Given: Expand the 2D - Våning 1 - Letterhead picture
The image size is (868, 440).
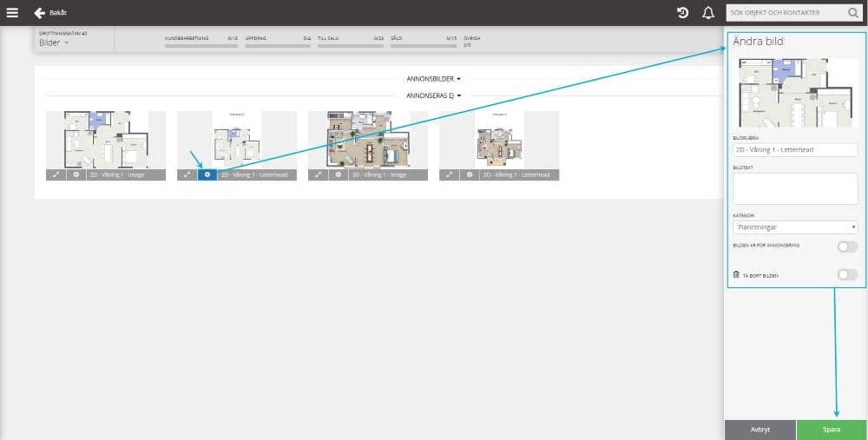Looking at the screenshot, I should pos(187,174).
